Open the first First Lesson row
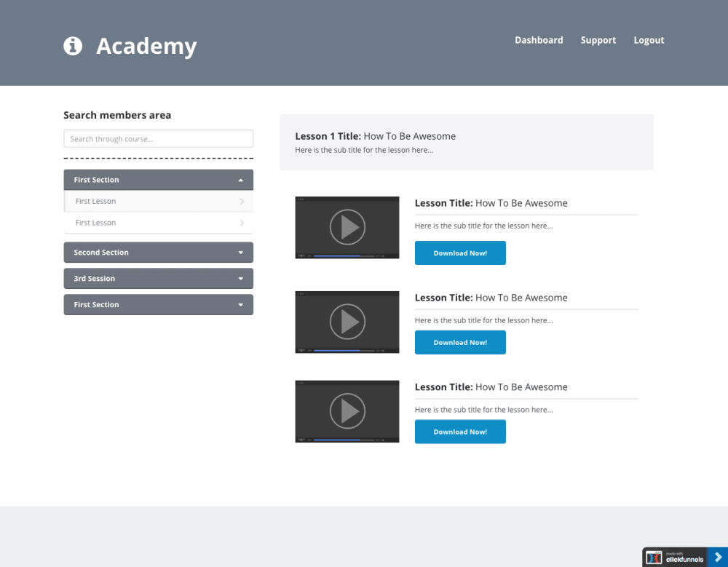The width and height of the screenshot is (728, 567). [158, 201]
